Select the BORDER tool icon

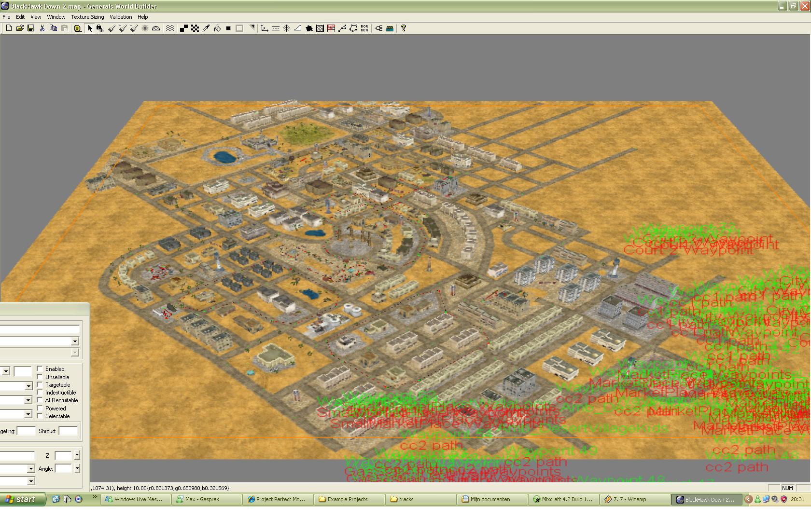click(364, 28)
